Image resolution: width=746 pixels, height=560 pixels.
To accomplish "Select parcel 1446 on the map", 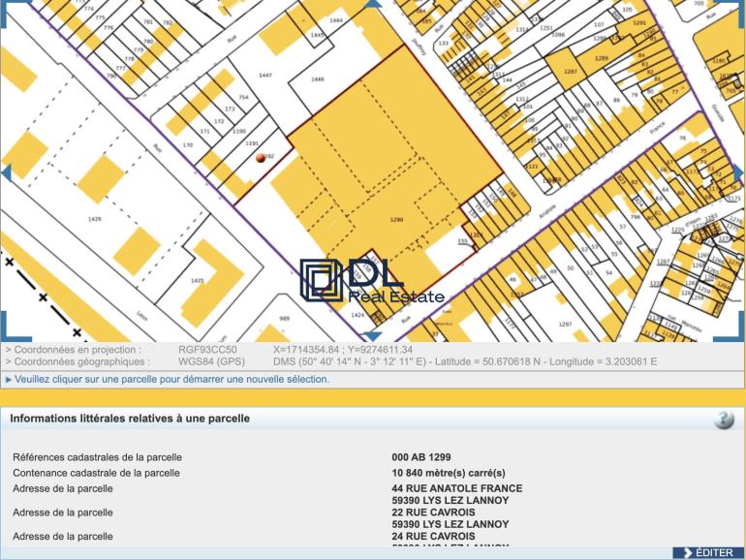I will pyautogui.click(x=318, y=79).
